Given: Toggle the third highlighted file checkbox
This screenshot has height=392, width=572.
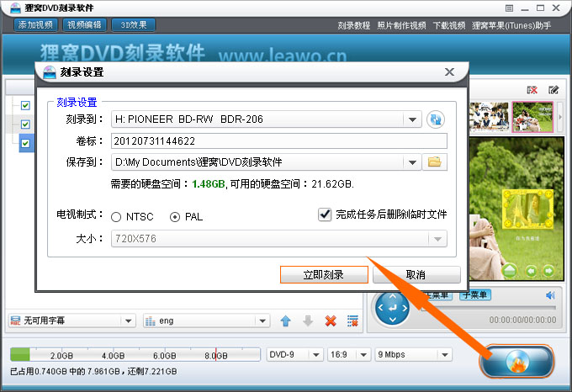Looking at the screenshot, I should (x=25, y=143).
